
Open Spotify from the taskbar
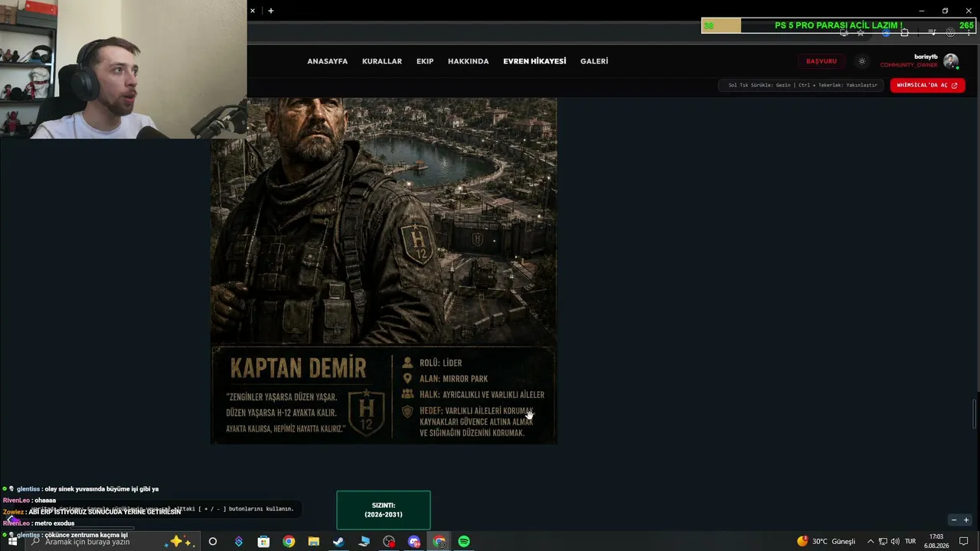coord(464,541)
